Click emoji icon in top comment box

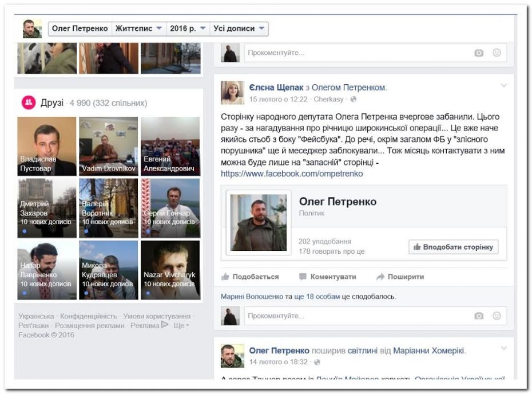tap(497, 53)
